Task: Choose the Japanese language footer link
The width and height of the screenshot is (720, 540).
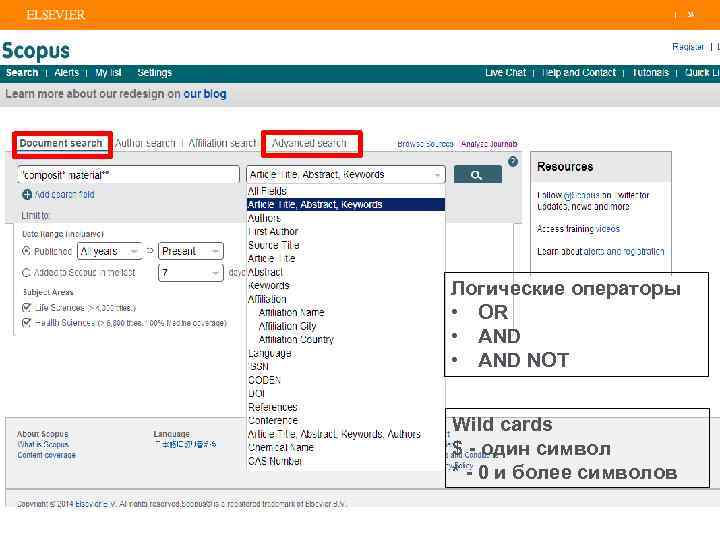Action: [185, 444]
